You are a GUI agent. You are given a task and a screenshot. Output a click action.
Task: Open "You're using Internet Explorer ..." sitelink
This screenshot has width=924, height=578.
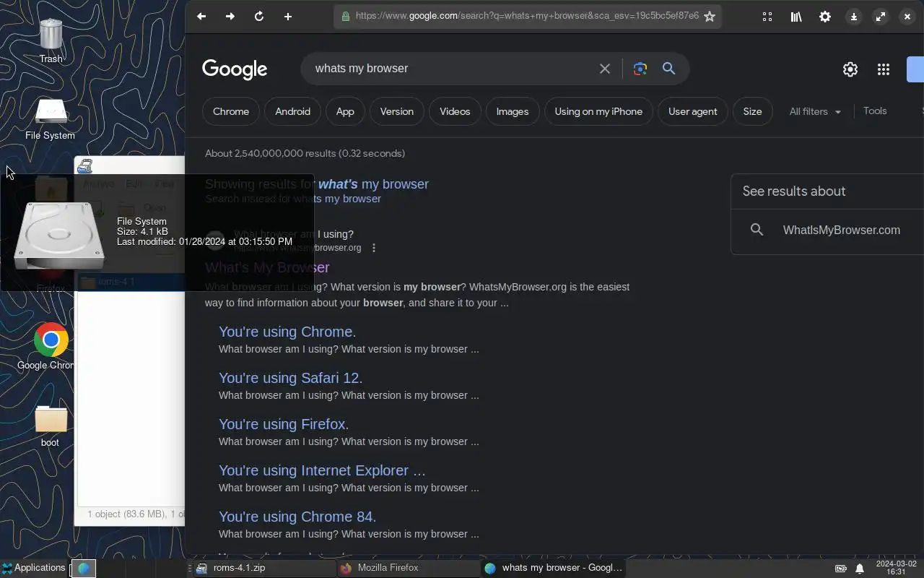pos(322,470)
